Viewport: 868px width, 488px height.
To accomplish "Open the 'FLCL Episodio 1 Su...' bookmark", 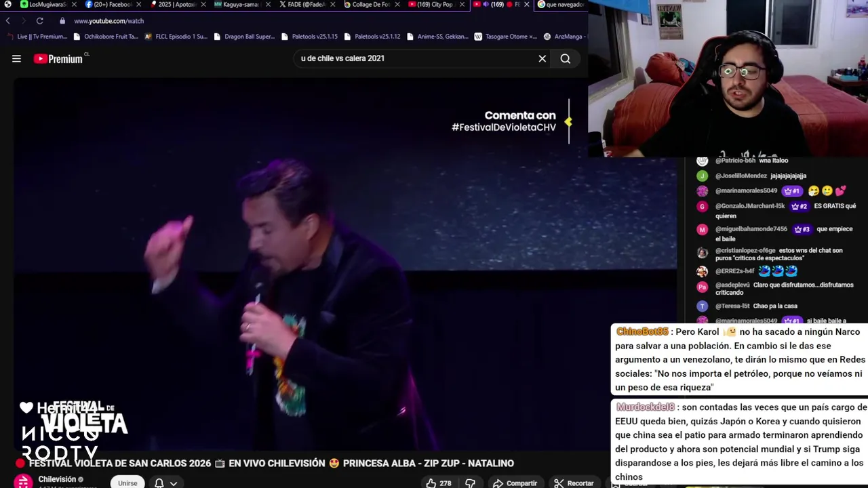I will point(176,37).
